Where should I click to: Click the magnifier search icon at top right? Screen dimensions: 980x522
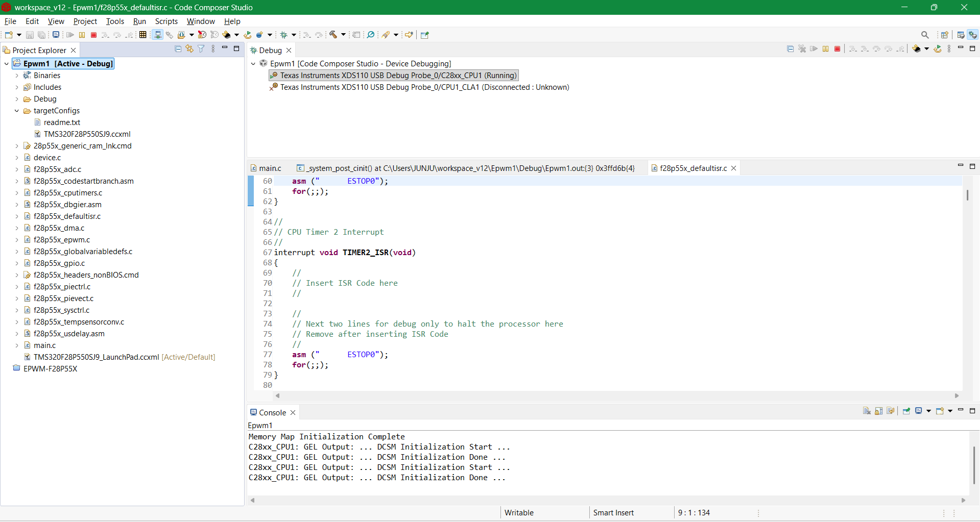(x=925, y=35)
